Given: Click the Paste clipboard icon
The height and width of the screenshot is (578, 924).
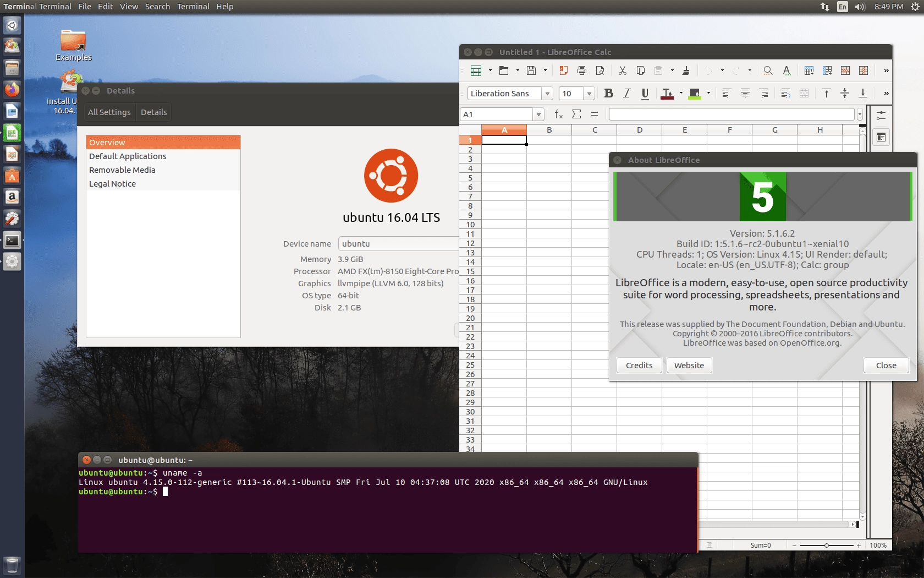Looking at the screenshot, I should point(658,70).
